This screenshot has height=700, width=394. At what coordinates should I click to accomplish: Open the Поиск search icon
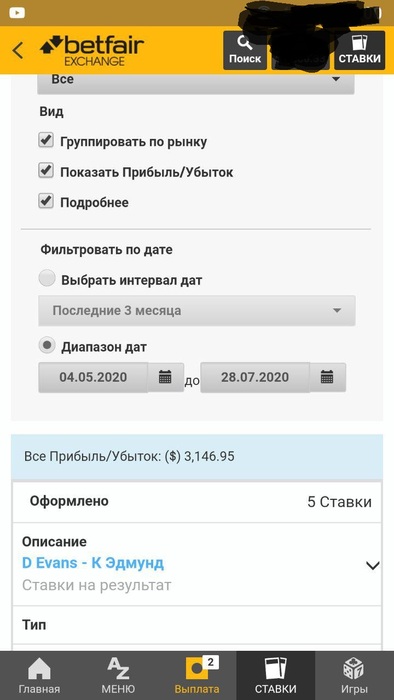[x=245, y=50]
